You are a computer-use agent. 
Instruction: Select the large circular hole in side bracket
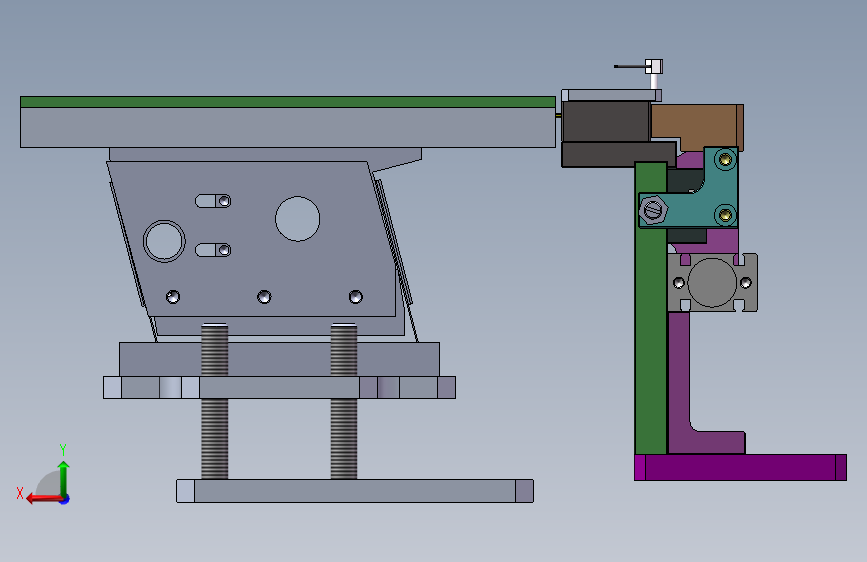click(297, 218)
